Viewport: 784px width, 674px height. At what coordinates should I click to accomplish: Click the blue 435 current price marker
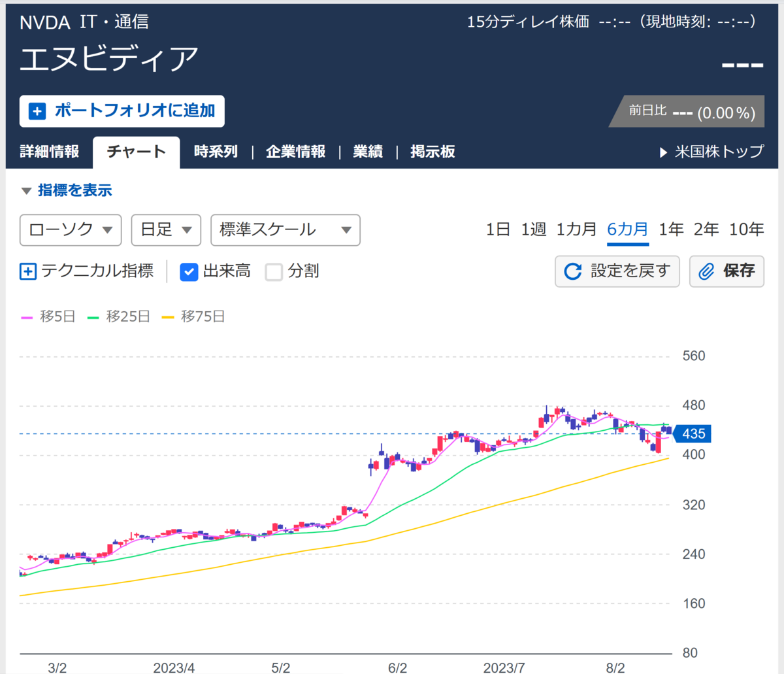point(693,433)
